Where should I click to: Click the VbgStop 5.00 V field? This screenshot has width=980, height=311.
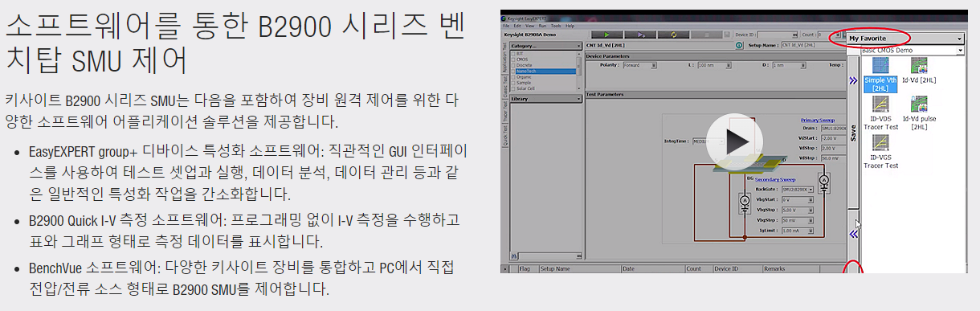coord(798,211)
